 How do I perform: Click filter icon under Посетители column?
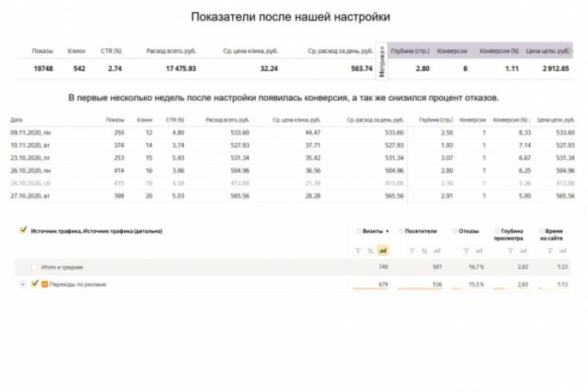(x=412, y=251)
